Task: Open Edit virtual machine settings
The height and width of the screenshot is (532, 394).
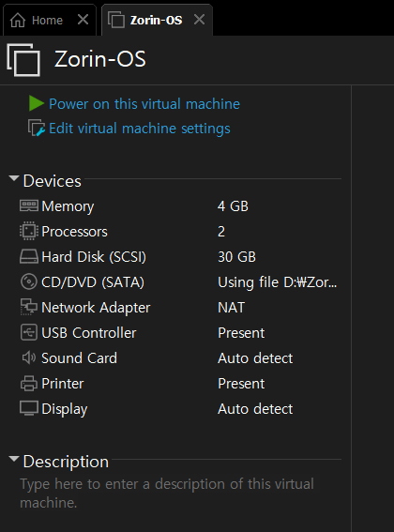Action: [140, 129]
